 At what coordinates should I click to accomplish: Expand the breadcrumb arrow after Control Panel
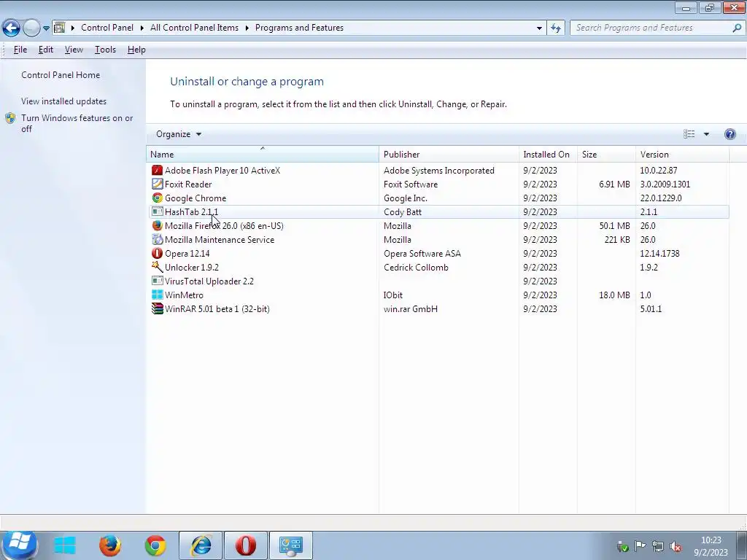pyautogui.click(x=142, y=28)
